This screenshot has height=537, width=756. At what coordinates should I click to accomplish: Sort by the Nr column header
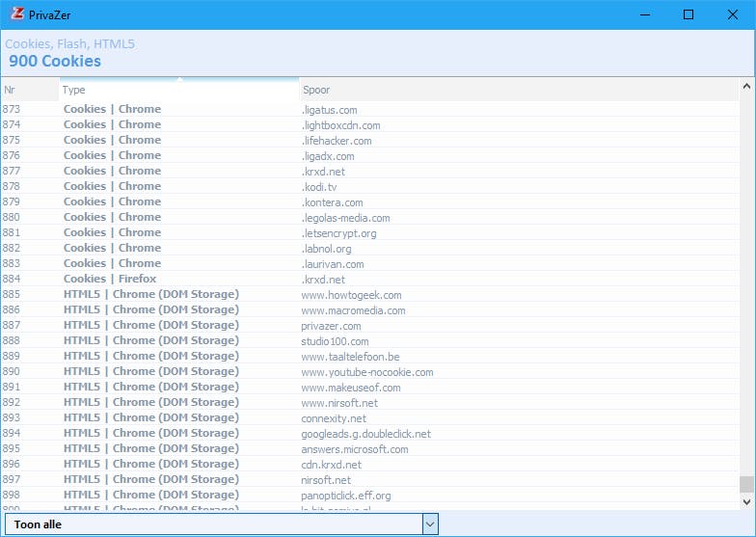pos(30,90)
